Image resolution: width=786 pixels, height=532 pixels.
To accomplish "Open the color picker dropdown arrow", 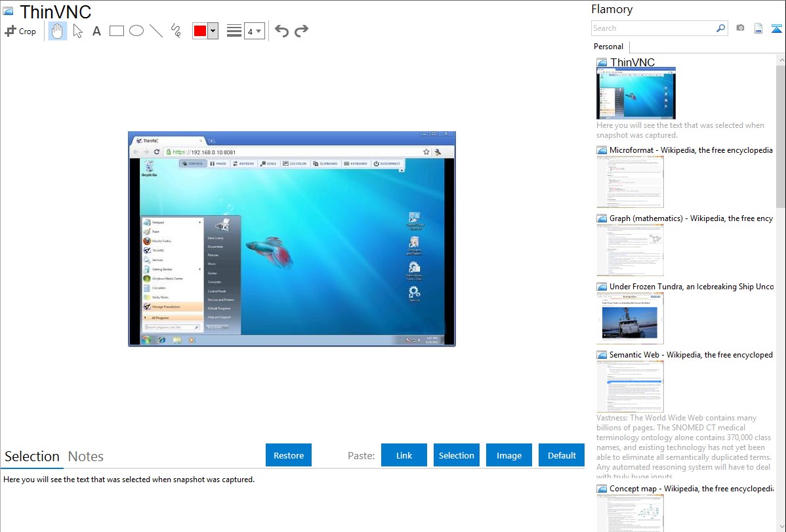I will coord(213,31).
